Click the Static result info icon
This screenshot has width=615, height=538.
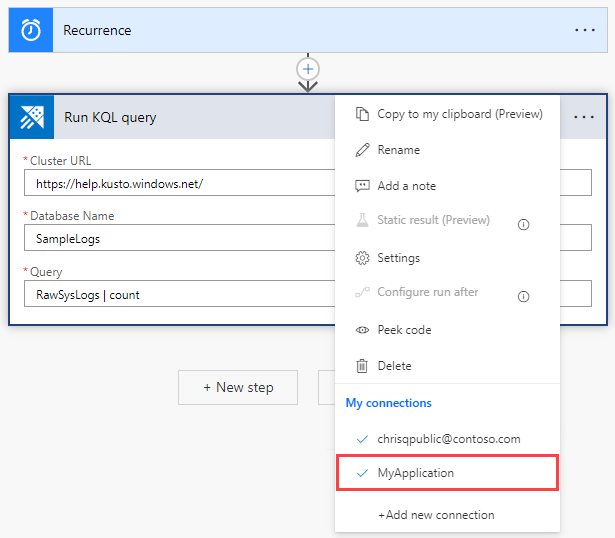[523, 223]
